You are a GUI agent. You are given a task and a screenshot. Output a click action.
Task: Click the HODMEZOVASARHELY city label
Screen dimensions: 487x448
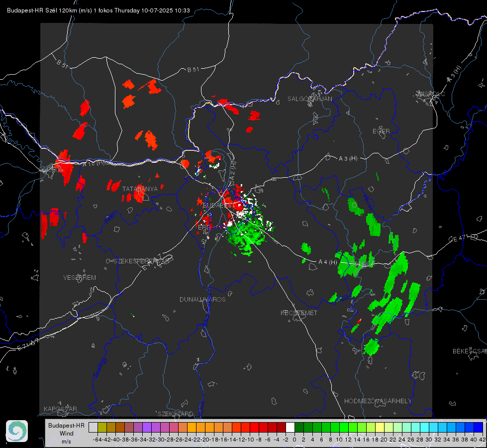(378, 401)
